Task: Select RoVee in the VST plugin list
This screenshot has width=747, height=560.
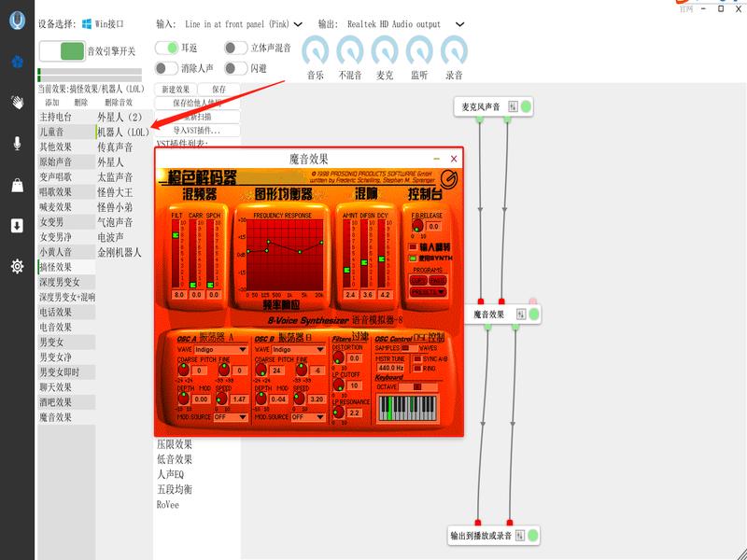Action: [168, 504]
